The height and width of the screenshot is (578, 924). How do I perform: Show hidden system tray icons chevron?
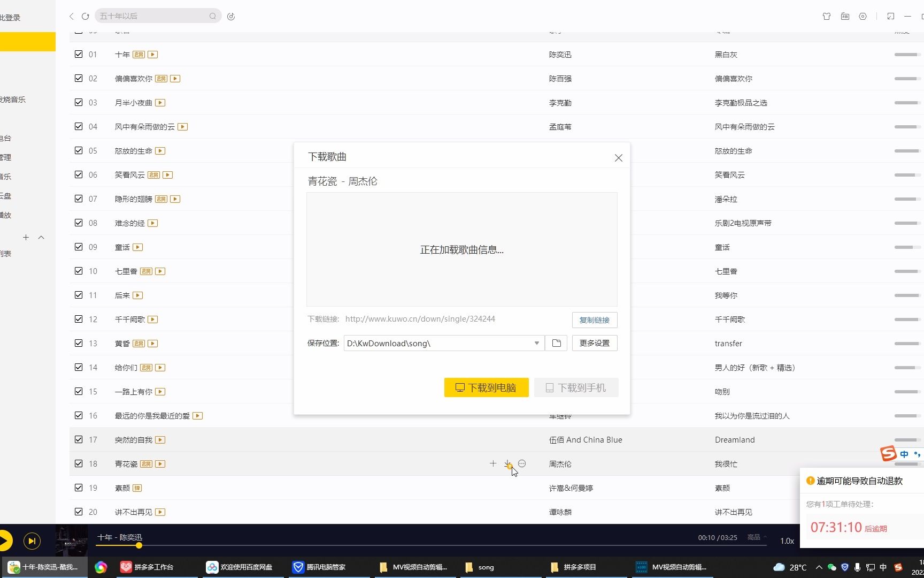tap(819, 567)
